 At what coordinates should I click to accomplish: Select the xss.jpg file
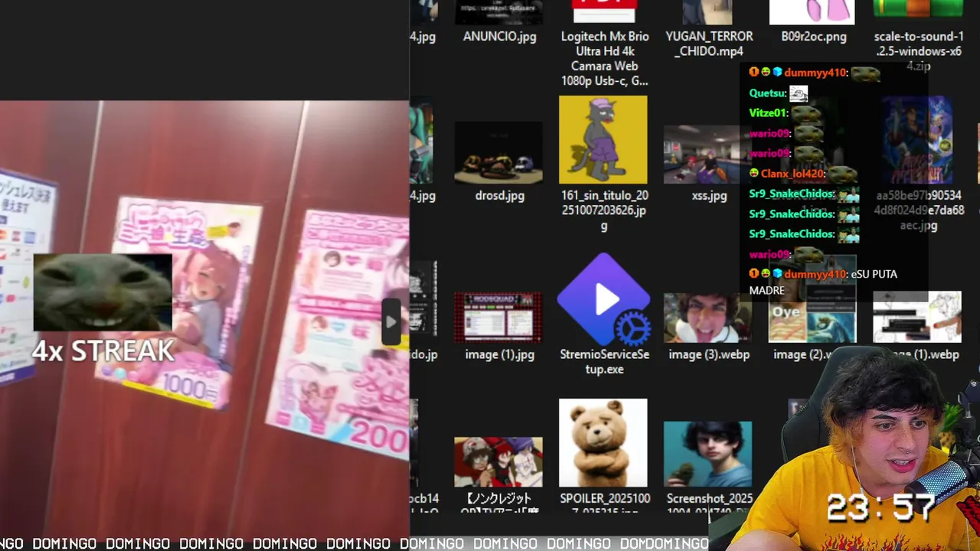tap(708, 155)
